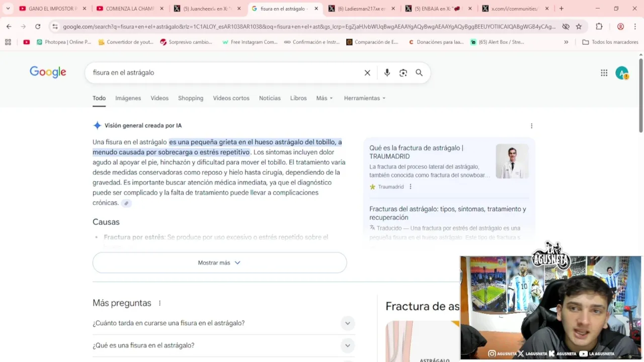
Task: Open the Convertidor de yout... bookmark
Action: (126, 42)
